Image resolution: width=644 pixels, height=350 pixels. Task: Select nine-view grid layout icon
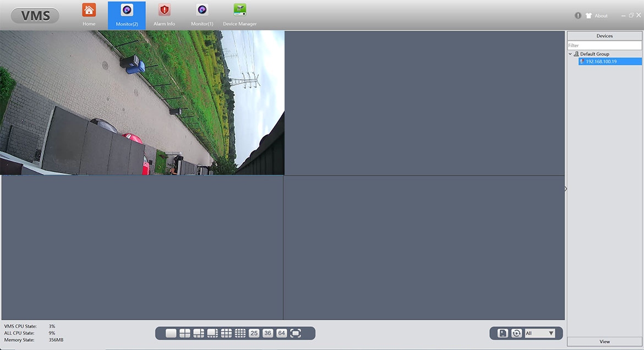point(226,333)
